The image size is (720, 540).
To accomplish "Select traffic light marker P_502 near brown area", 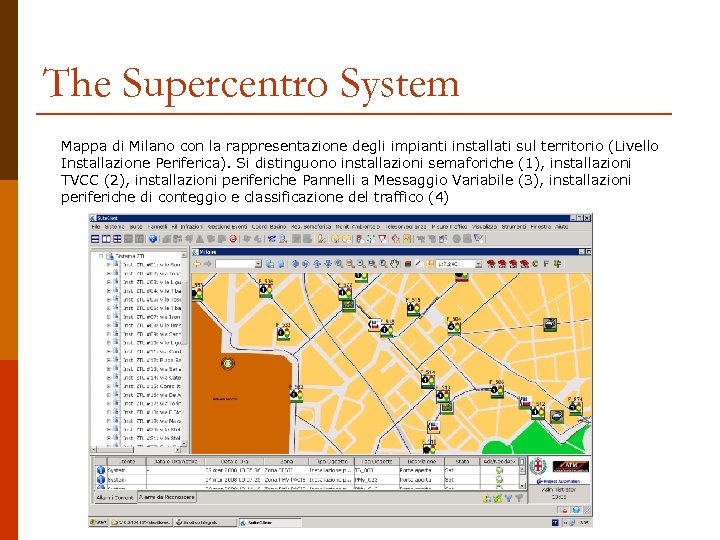I will click(297, 395).
